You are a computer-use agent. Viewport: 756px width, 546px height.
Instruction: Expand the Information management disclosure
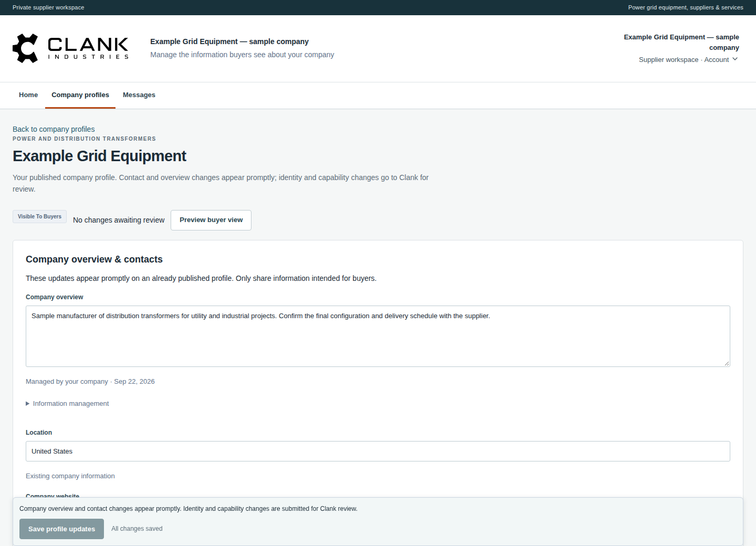click(x=67, y=404)
